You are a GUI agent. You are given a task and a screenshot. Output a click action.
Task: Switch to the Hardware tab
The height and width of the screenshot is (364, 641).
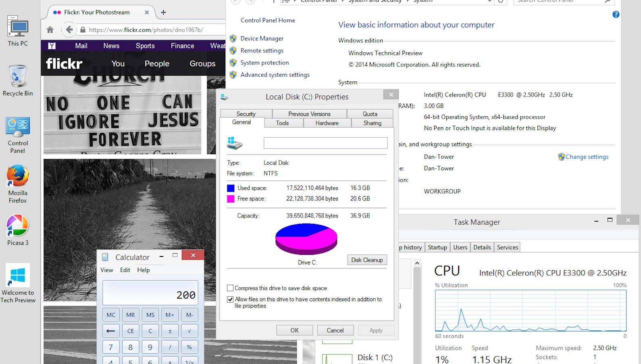coord(327,123)
